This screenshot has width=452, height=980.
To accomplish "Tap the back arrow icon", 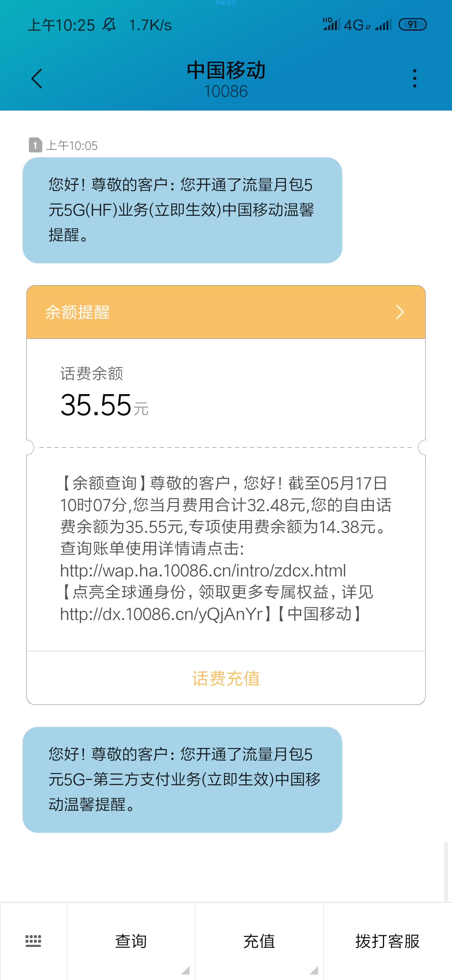I will (x=37, y=79).
